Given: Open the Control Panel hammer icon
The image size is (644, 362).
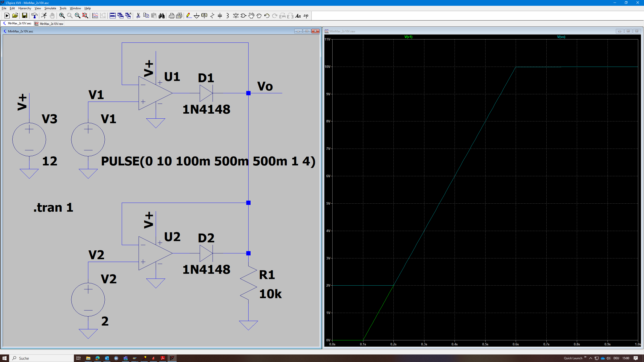Looking at the screenshot, I should coord(34,16).
